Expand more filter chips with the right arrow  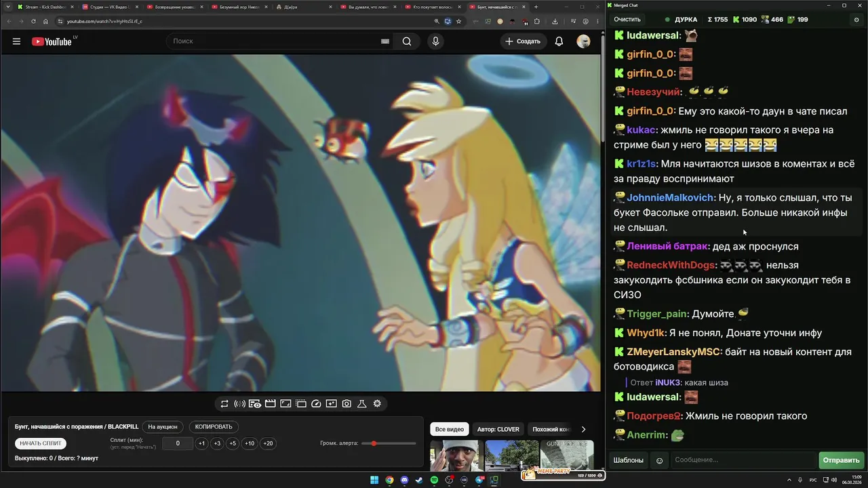[583, 429]
